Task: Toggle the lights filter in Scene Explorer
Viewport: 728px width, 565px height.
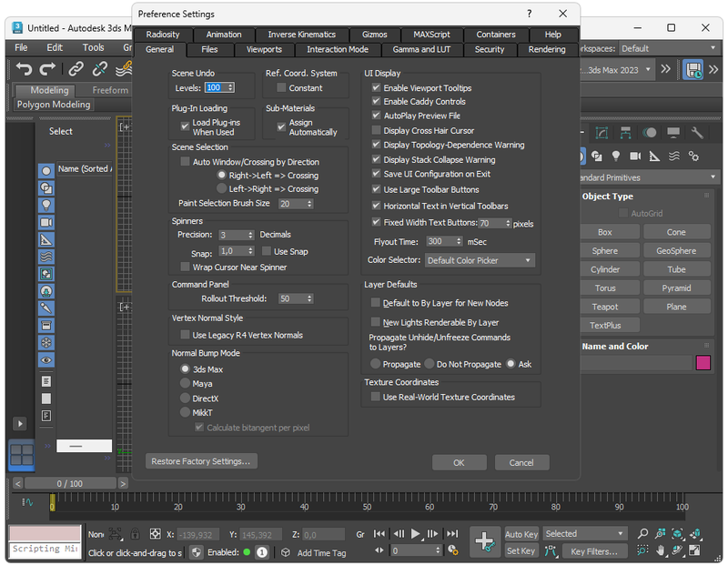Action: click(45, 205)
